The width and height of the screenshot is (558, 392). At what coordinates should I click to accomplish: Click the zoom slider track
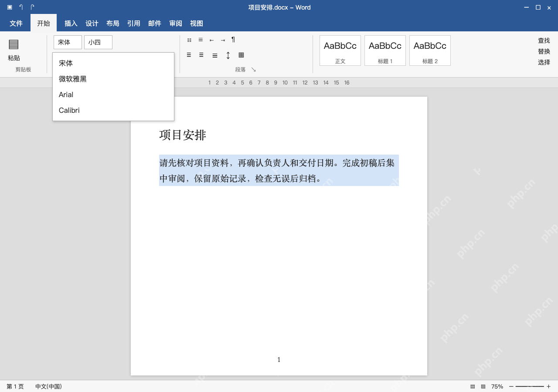click(x=530, y=386)
